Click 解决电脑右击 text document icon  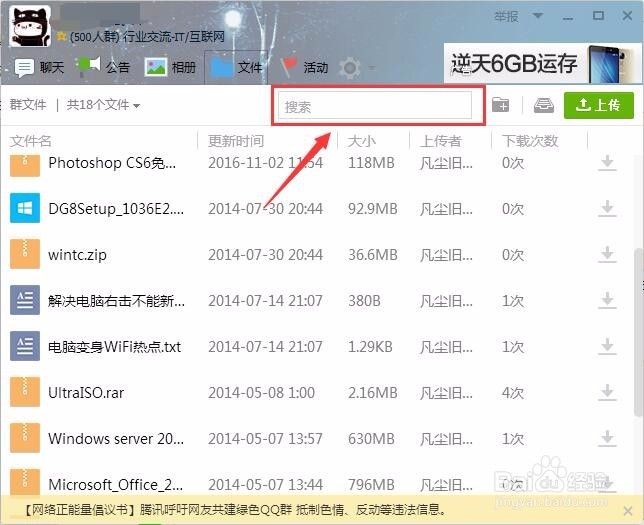click(25, 300)
